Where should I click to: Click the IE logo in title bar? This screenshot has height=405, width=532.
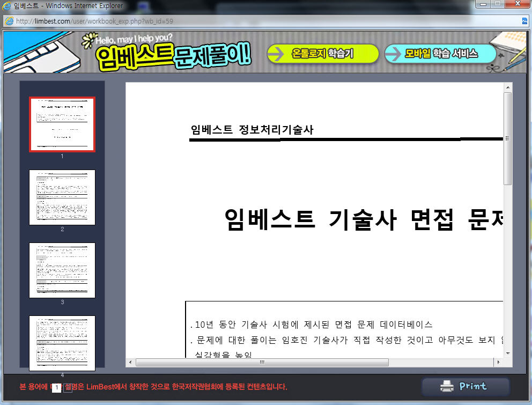[x=6, y=6]
